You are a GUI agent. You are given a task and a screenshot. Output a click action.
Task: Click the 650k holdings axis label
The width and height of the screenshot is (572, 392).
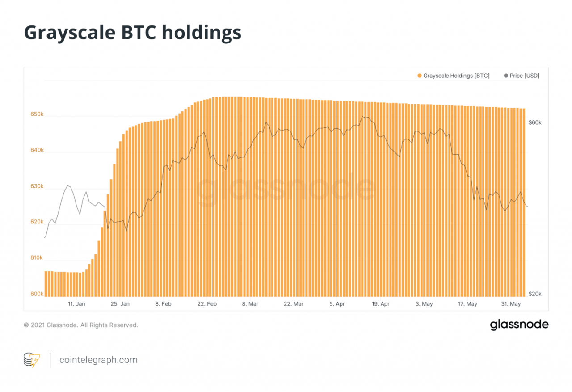tap(37, 114)
